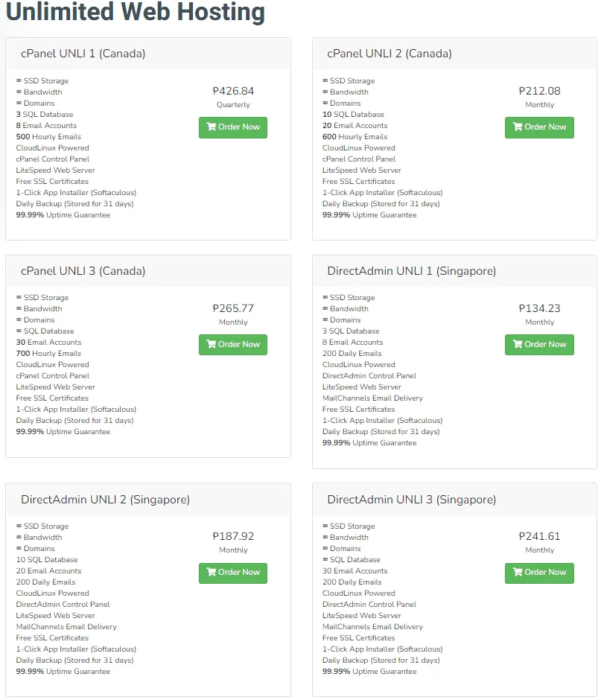Click the ₱241.61 price on DirectAdmin UNLI 3
The image size is (601, 700).
point(539,536)
